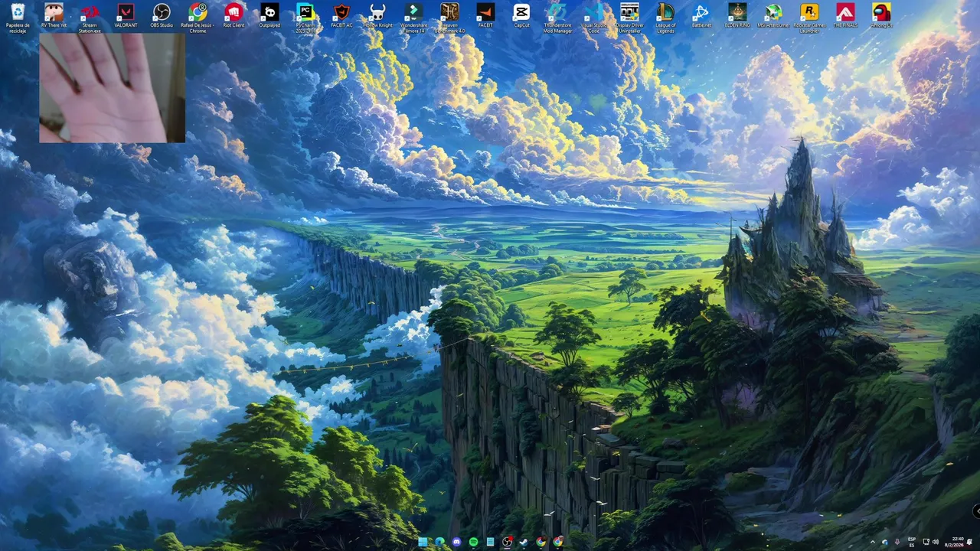This screenshot has height=551, width=980.
Task: Open the notification bell in taskbar
Action: click(969, 542)
